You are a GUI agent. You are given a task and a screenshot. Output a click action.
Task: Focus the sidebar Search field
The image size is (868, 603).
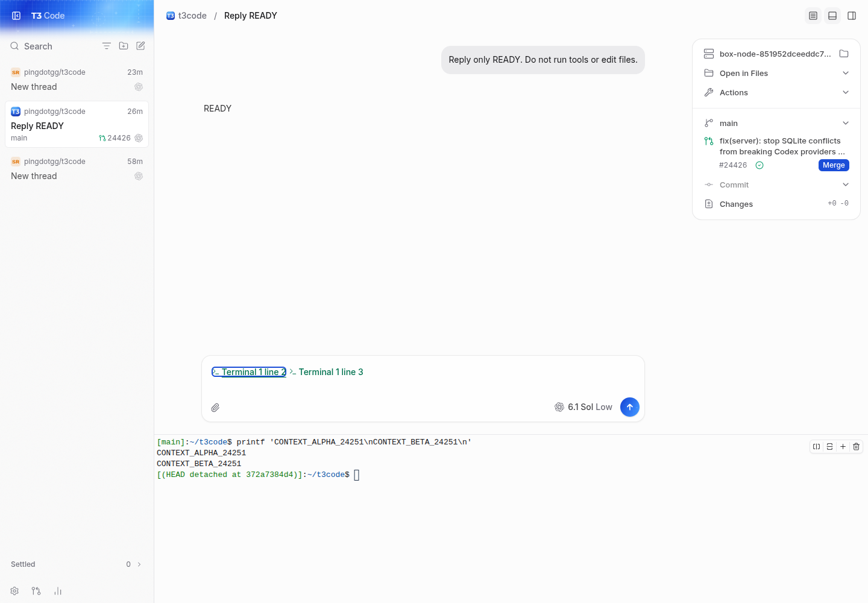pos(53,46)
